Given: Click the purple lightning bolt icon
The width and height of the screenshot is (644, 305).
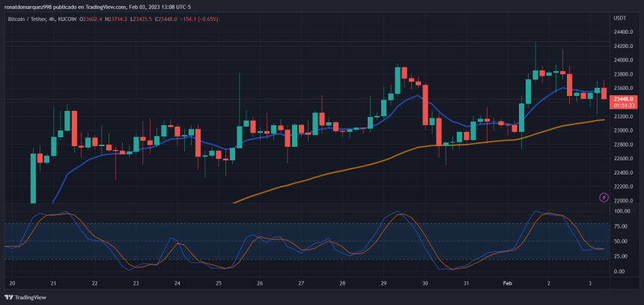Looking at the screenshot, I should (x=604, y=197).
